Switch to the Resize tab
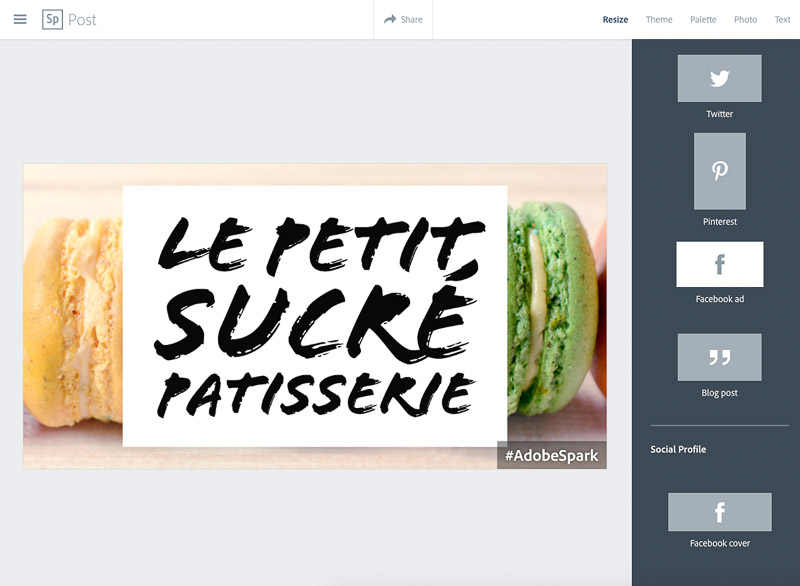Screen dimensions: 800x586 tap(615, 19)
